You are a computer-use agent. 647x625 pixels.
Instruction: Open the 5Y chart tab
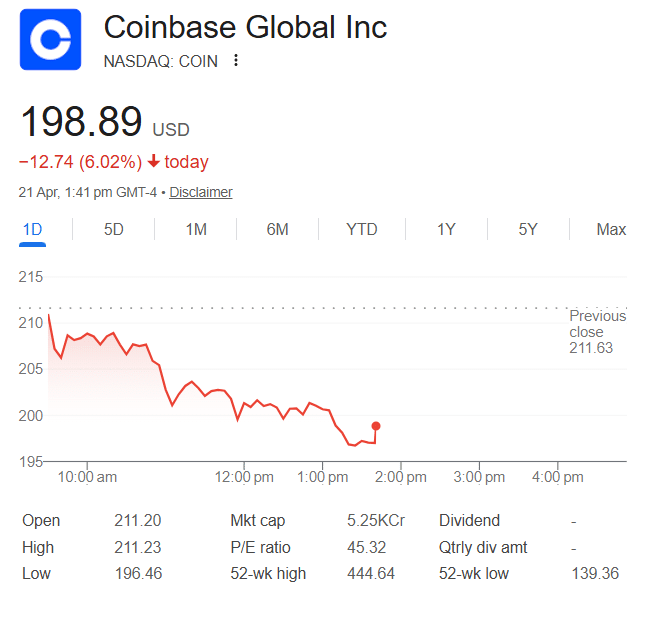(x=528, y=229)
